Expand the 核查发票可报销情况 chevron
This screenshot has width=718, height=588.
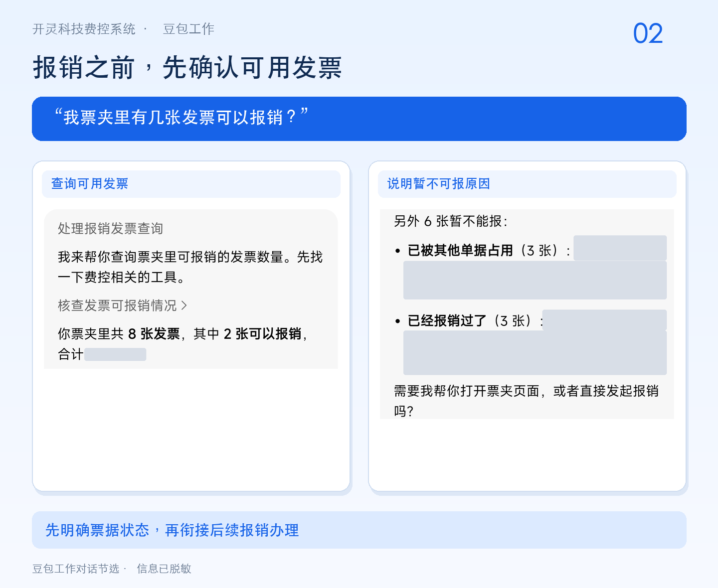184,305
